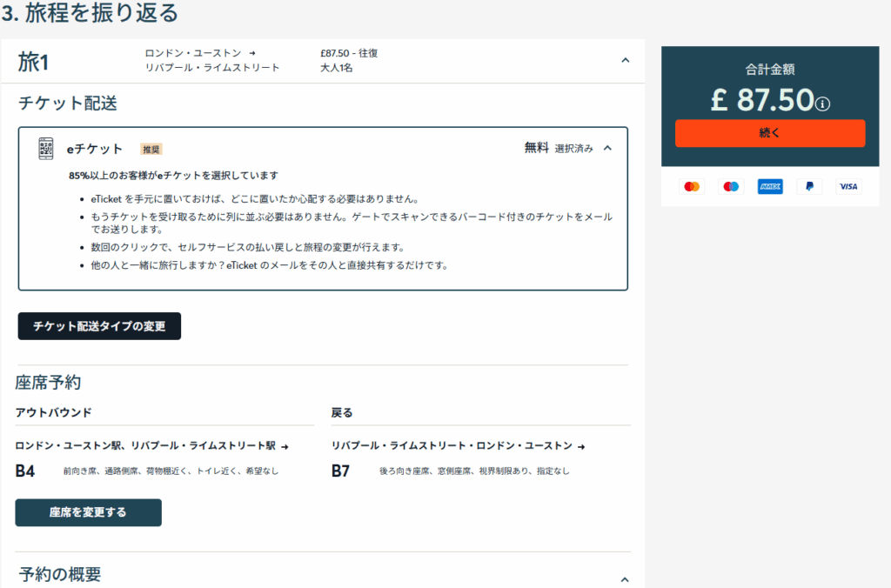
Task: Click the PayPal payment logo
Action: coord(809,186)
